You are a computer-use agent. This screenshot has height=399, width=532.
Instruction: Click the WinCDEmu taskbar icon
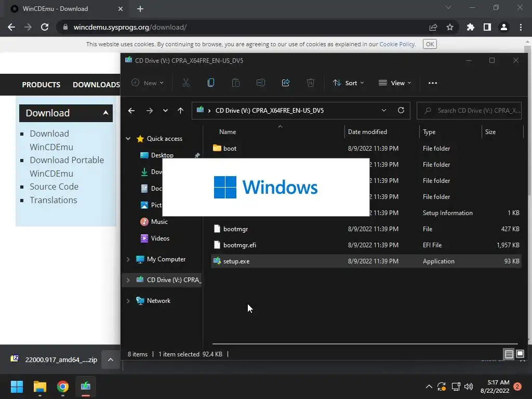(86, 387)
